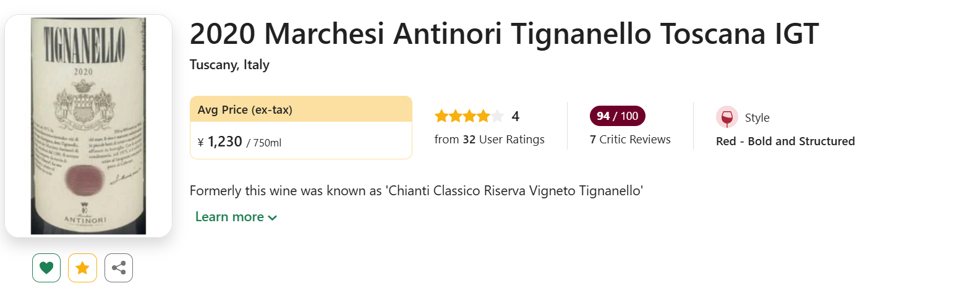
Task: View the 32 User Ratings link
Action: (x=490, y=140)
